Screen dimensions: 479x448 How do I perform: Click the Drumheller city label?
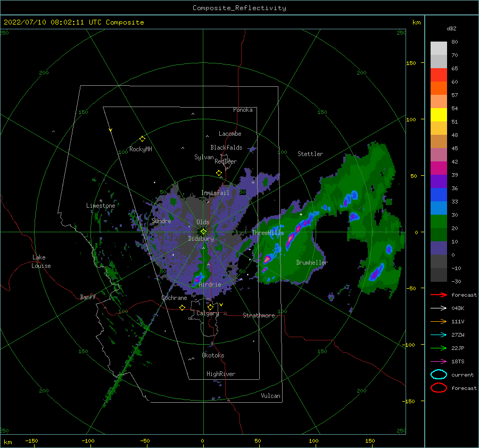coord(312,263)
